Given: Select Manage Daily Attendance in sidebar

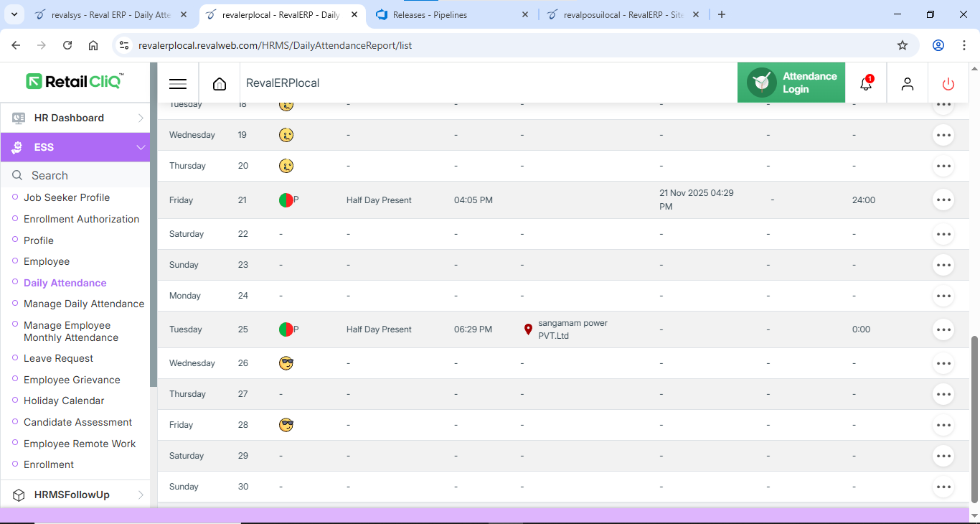Looking at the screenshot, I should 84,304.
